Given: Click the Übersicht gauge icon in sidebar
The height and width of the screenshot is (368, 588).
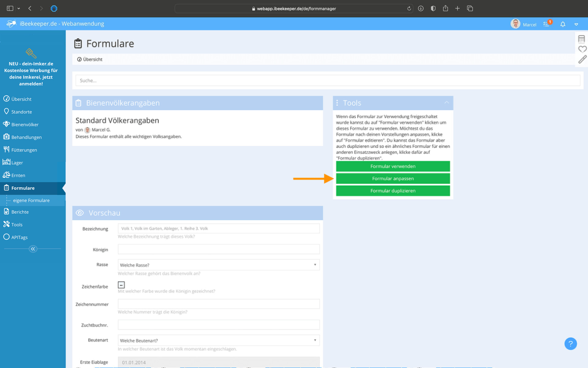Looking at the screenshot, I should [x=6, y=99].
